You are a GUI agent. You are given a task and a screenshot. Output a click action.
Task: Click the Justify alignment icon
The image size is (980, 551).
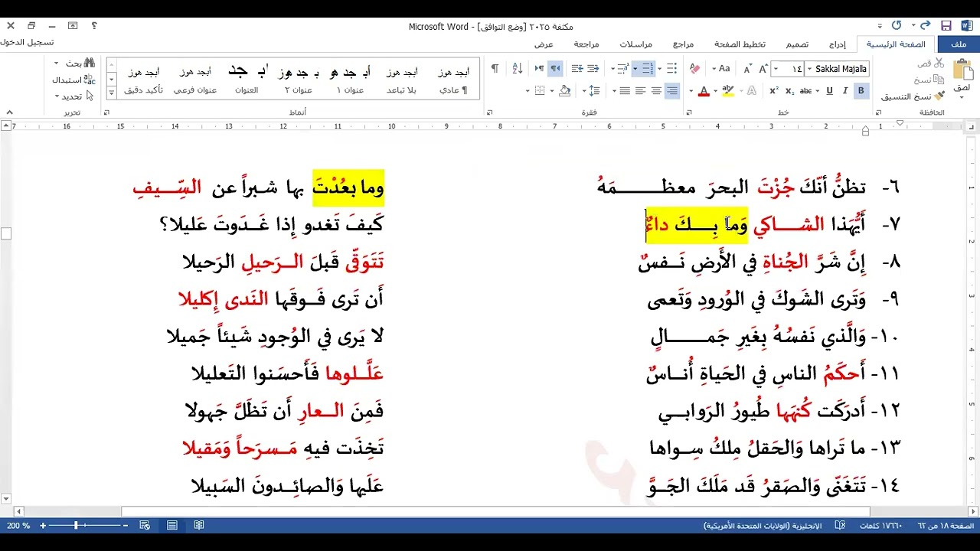pyautogui.click(x=624, y=90)
